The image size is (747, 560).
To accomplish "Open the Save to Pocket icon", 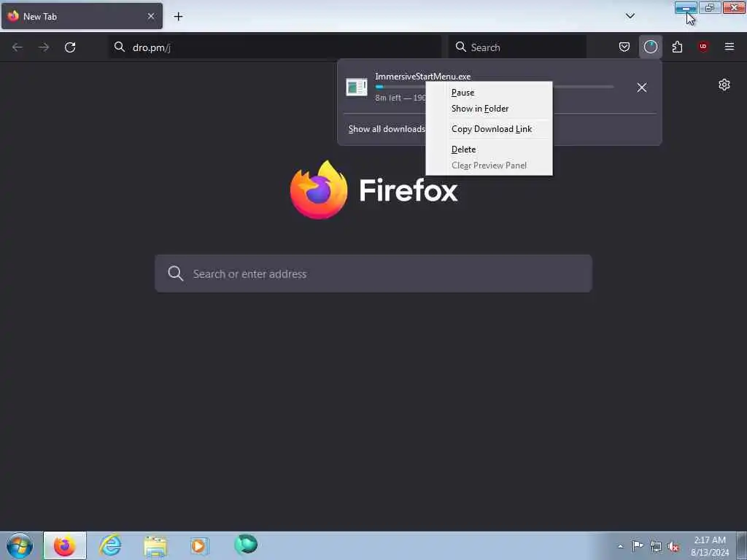I will pyautogui.click(x=624, y=47).
